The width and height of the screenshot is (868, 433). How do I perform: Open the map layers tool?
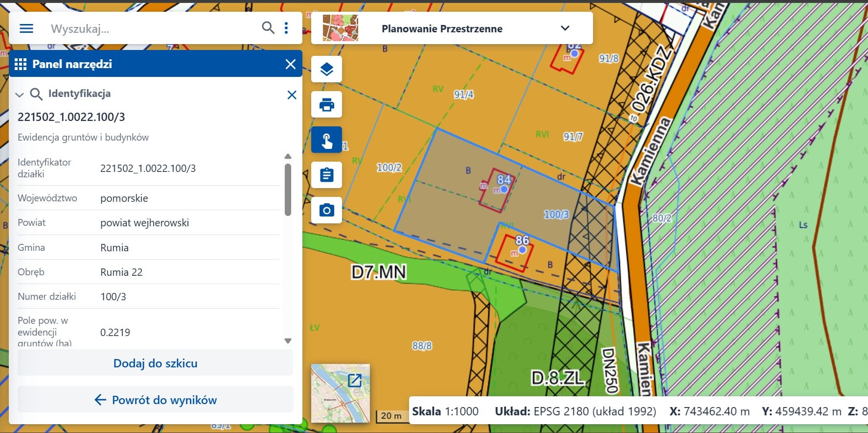(326, 69)
